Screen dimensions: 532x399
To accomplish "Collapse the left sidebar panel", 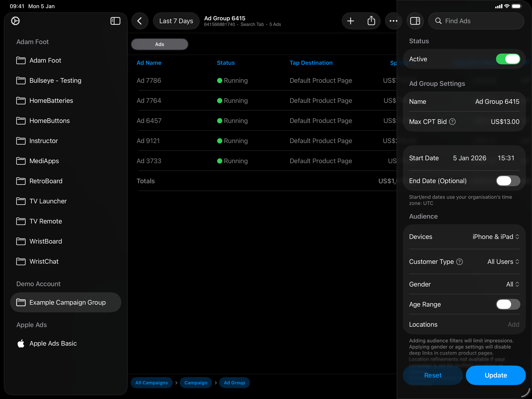I will tap(115, 21).
